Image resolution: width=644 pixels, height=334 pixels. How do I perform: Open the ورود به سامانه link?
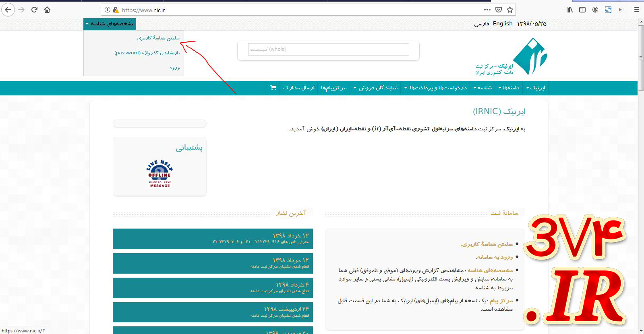(x=495, y=257)
